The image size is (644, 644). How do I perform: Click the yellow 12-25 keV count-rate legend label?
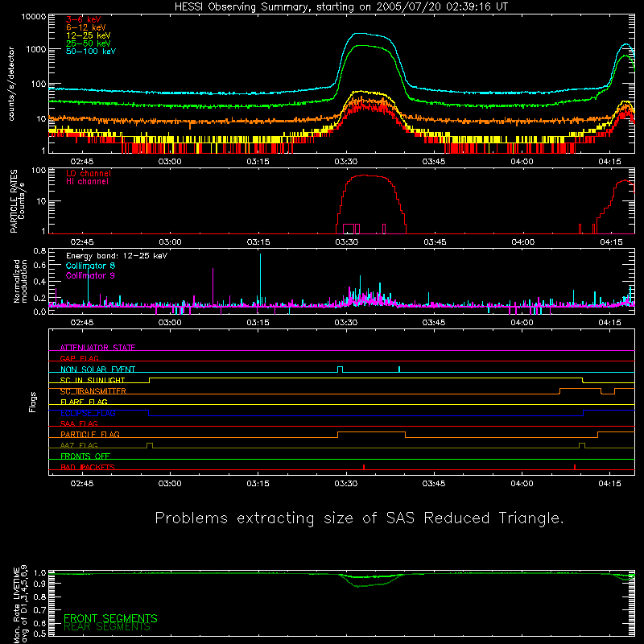pyautogui.click(x=89, y=35)
